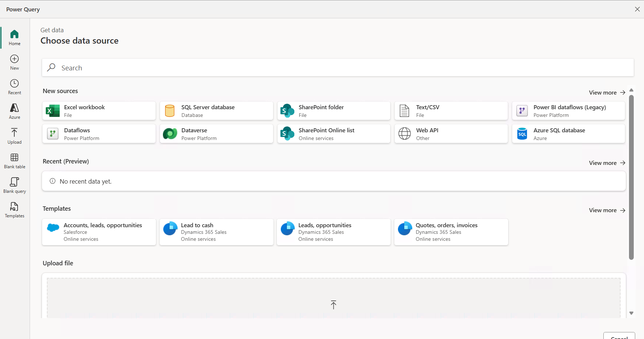Select Azure SQL database source
The height and width of the screenshot is (339, 644).
[x=569, y=134]
